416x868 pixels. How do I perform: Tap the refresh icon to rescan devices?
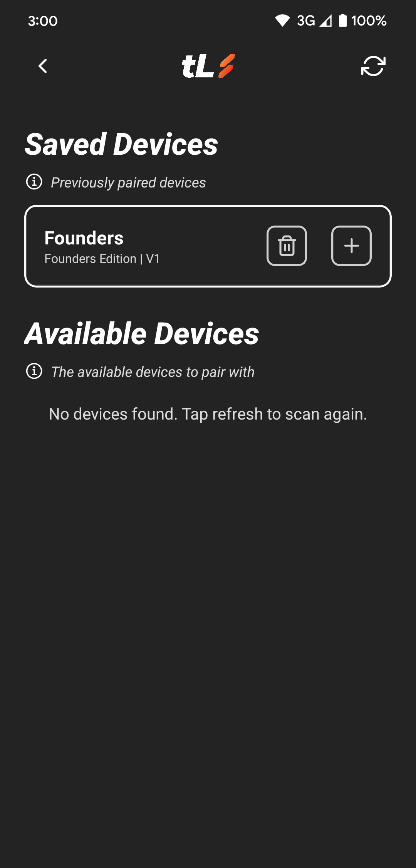tap(373, 66)
